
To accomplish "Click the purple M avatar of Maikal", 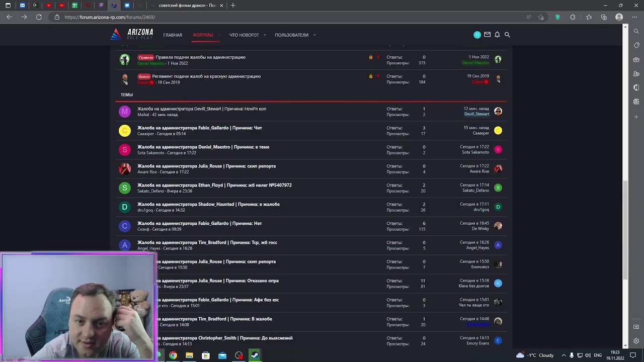I will 124,111.
